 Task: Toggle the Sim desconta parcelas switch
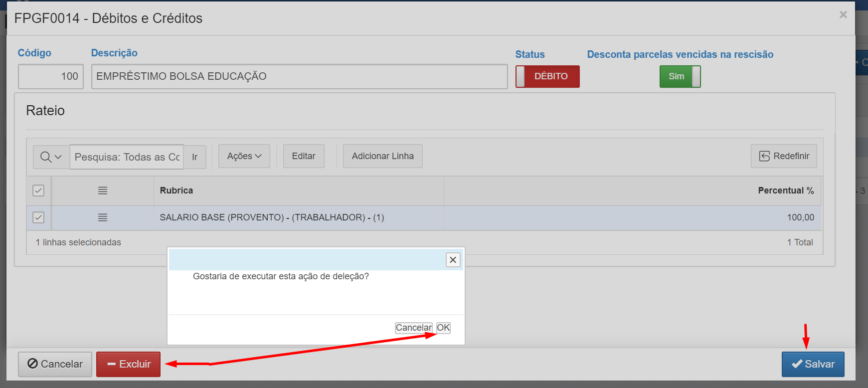[680, 76]
